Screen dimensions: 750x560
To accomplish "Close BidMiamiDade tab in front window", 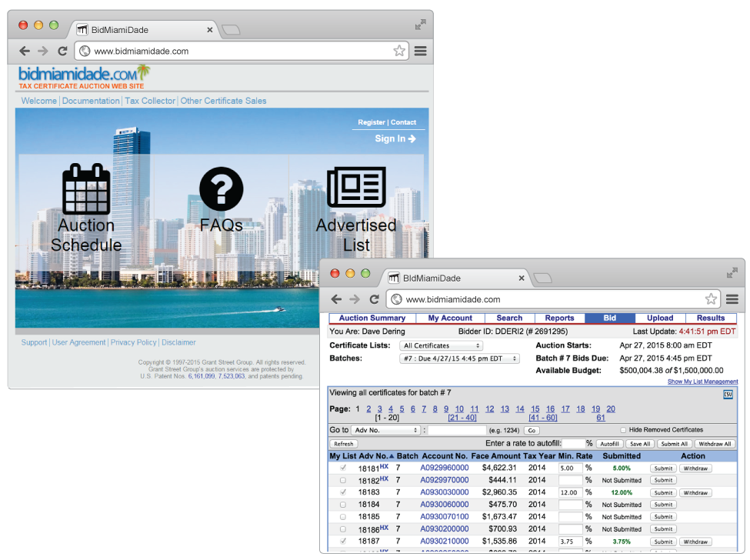I will click(522, 278).
